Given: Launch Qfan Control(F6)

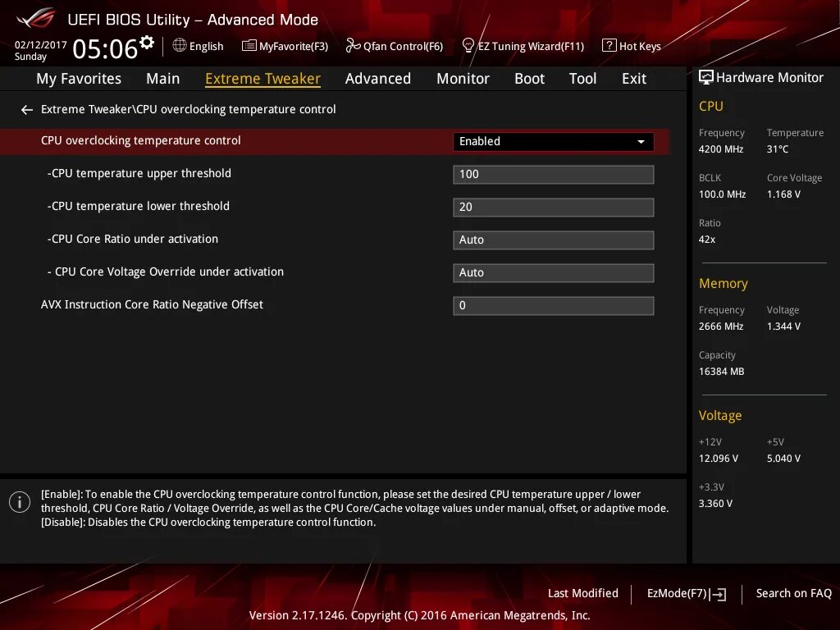Looking at the screenshot, I should click(403, 47).
